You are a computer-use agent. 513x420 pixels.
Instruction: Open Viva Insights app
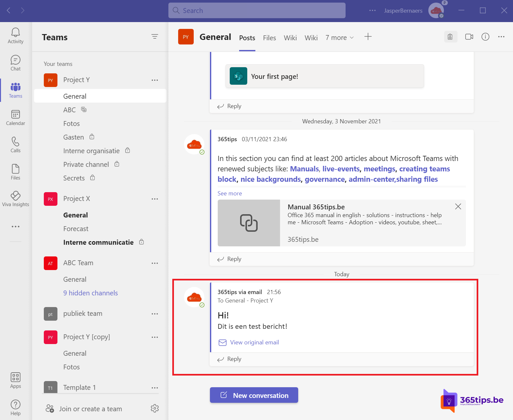(x=16, y=199)
